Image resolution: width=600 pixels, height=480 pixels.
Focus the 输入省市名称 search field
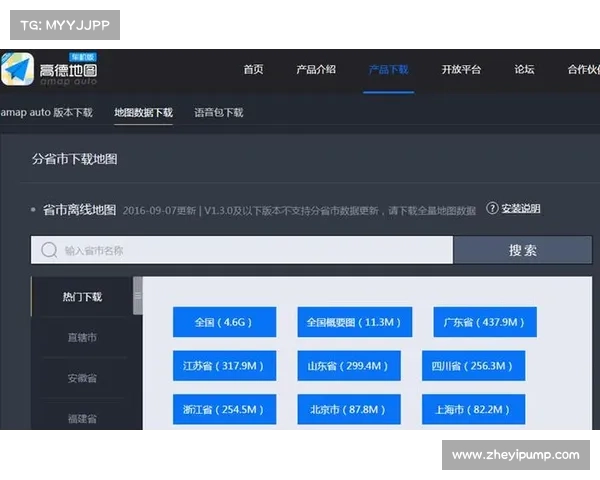point(250,250)
